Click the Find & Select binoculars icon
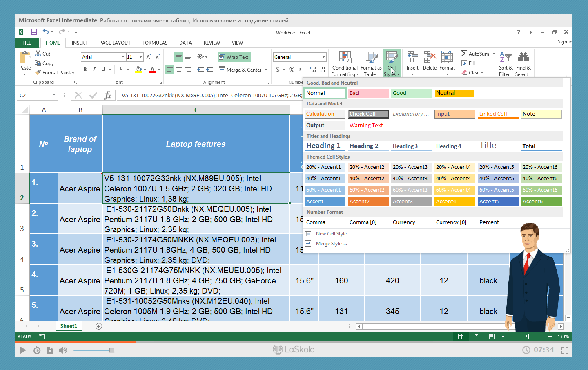This screenshot has height=370, width=588. click(x=523, y=57)
